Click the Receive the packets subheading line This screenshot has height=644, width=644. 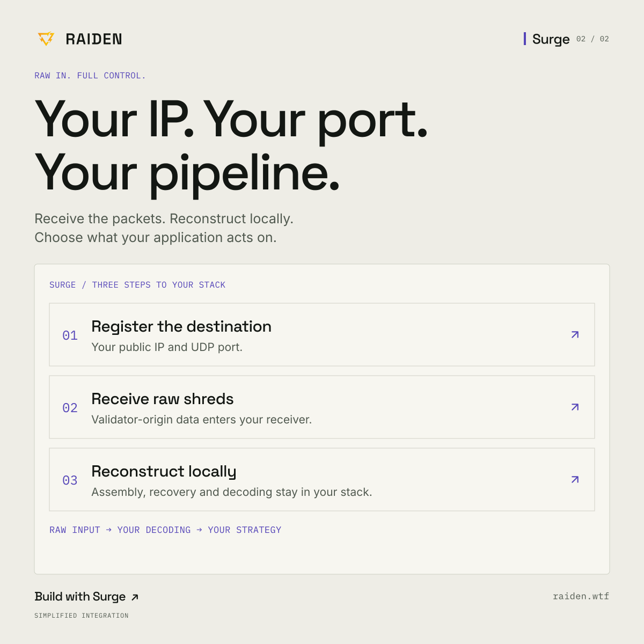pos(164,219)
